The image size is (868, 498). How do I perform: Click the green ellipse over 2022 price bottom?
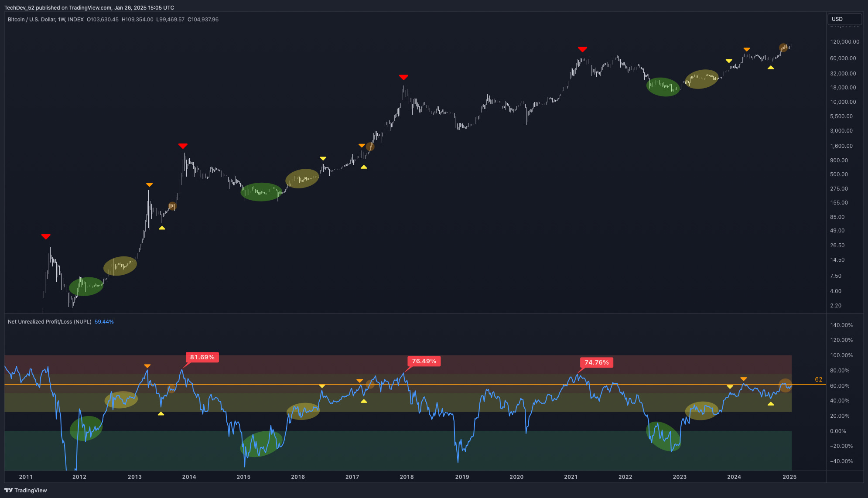point(663,87)
